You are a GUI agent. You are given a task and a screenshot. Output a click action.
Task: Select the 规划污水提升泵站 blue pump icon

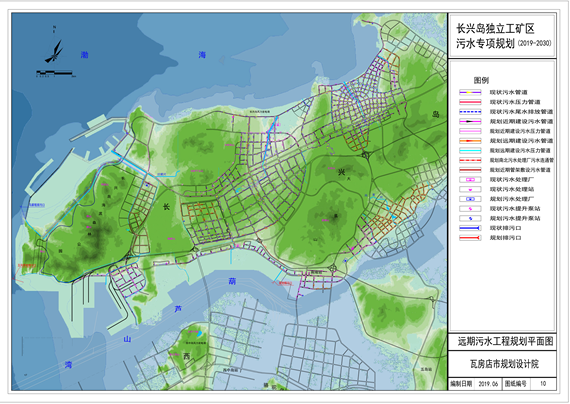(x=470, y=219)
